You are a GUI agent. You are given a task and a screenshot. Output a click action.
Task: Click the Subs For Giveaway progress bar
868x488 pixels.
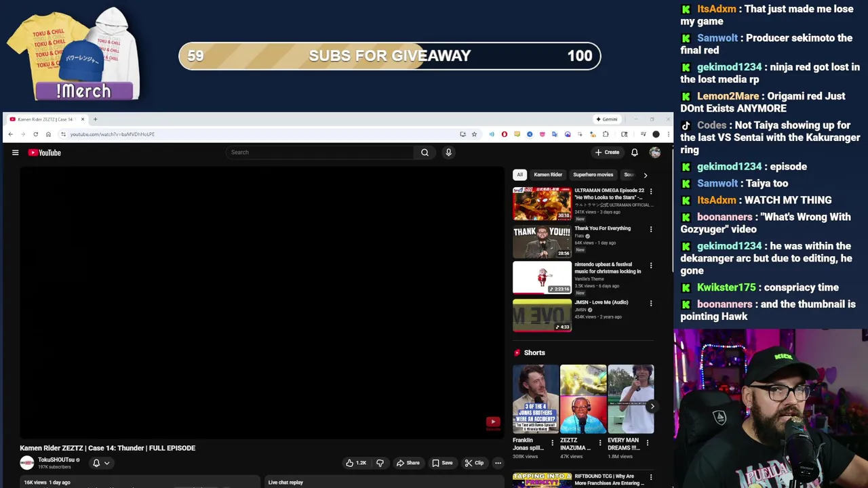[390, 56]
